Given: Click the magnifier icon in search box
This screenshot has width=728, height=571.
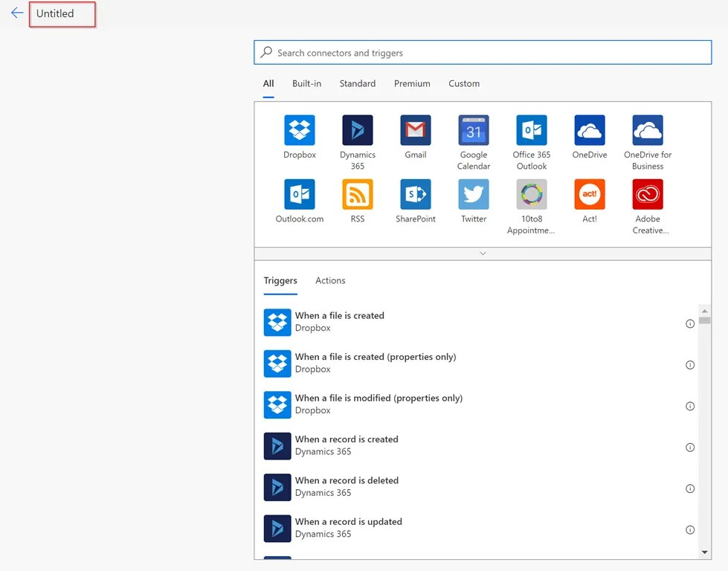Looking at the screenshot, I should pyautogui.click(x=266, y=52).
